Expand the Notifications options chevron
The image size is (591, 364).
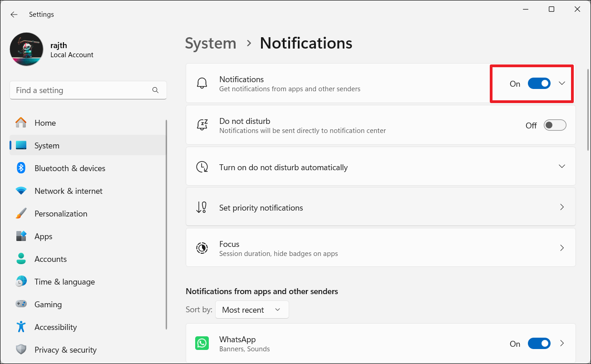pyautogui.click(x=562, y=84)
